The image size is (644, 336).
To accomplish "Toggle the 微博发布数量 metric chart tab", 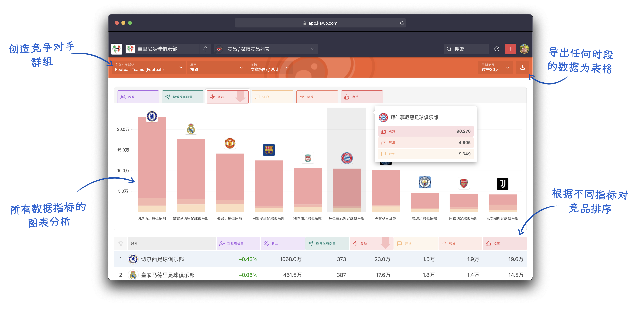I will pyautogui.click(x=182, y=97).
